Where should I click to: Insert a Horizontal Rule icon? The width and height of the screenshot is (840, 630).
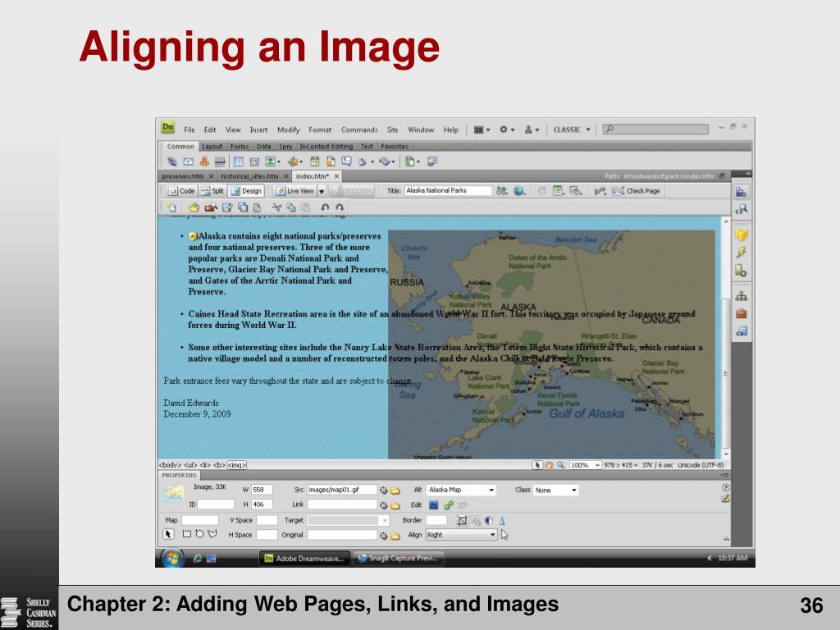pyautogui.click(x=220, y=162)
